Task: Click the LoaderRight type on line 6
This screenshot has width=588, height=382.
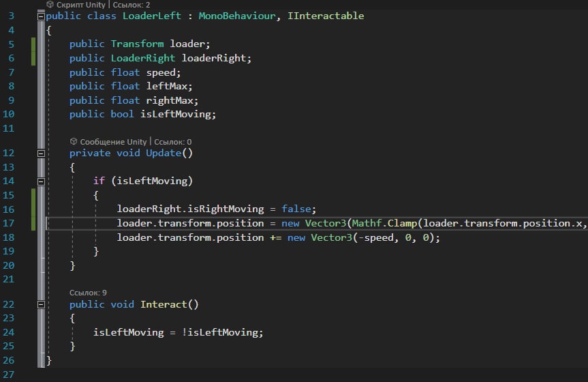Action: click(x=143, y=58)
